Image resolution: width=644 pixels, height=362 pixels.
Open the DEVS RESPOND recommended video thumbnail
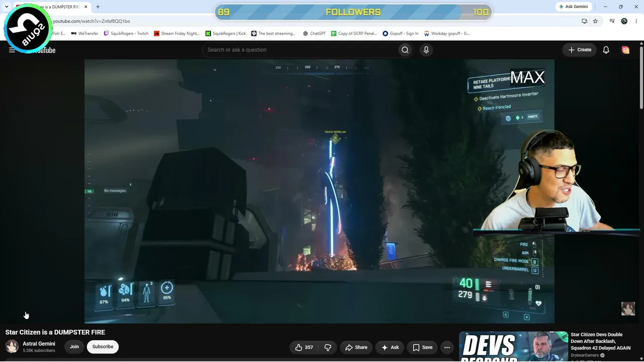(514, 346)
